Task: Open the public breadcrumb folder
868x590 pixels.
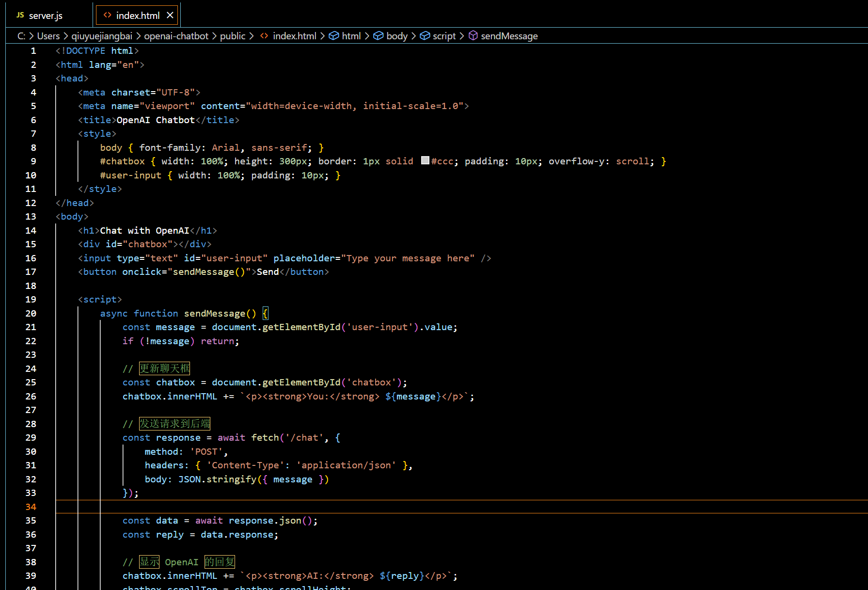Action: click(233, 36)
